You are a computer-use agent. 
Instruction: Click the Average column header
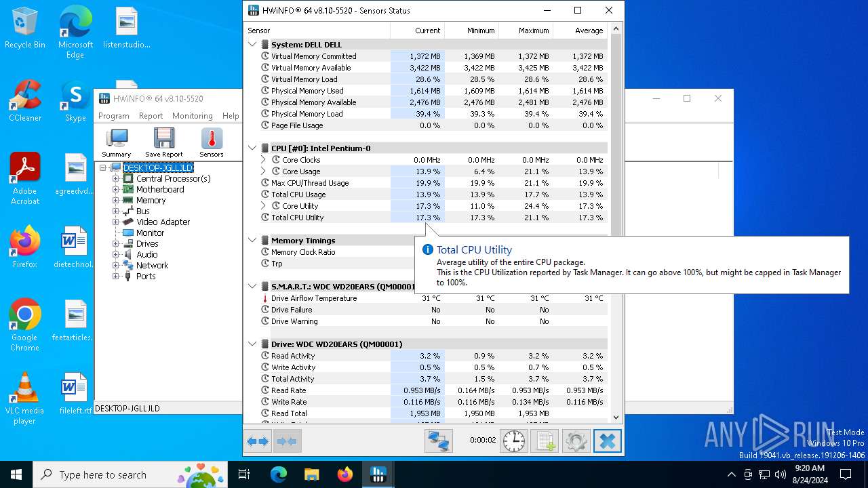[580, 30]
